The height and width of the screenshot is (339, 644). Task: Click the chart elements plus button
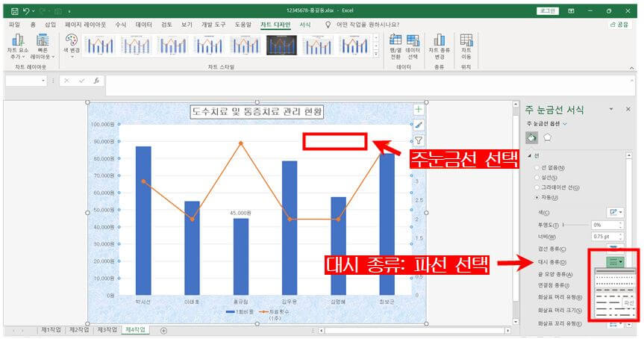[x=418, y=109]
